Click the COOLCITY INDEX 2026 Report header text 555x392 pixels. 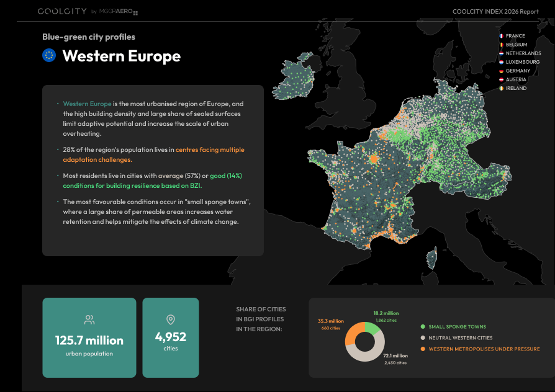click(x=495, y=11)
